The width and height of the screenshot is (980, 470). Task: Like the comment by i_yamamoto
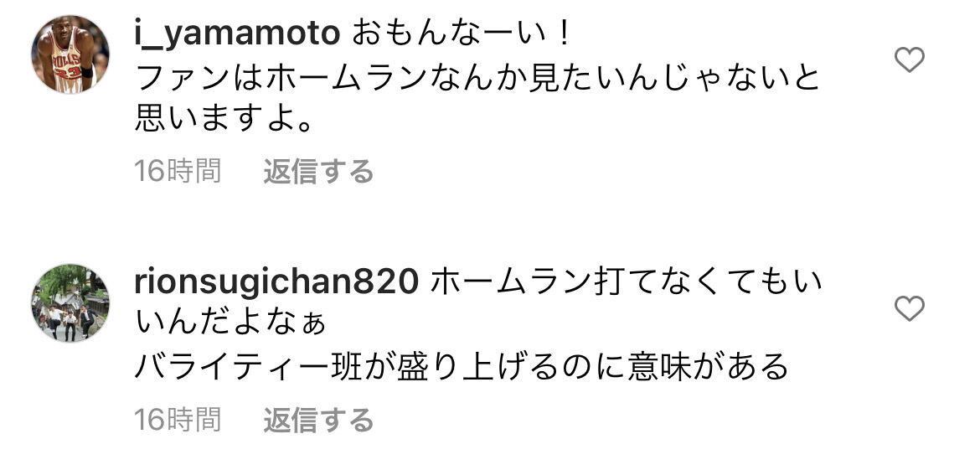pos(910,60)
